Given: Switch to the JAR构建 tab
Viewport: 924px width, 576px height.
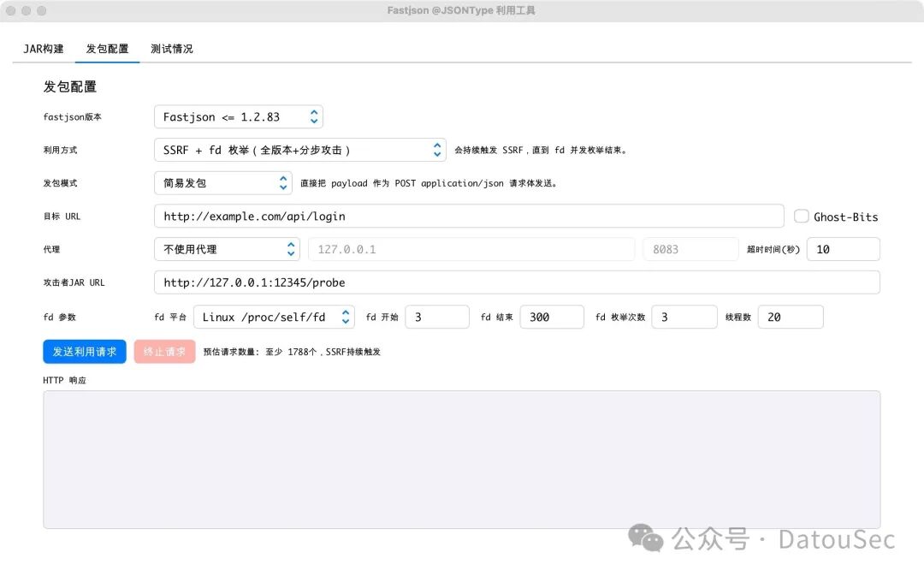Looking at the screenshot, I should click(x=44, y=49).
